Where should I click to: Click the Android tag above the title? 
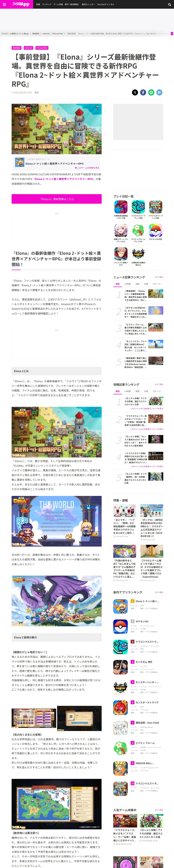(x=28, y=48)
